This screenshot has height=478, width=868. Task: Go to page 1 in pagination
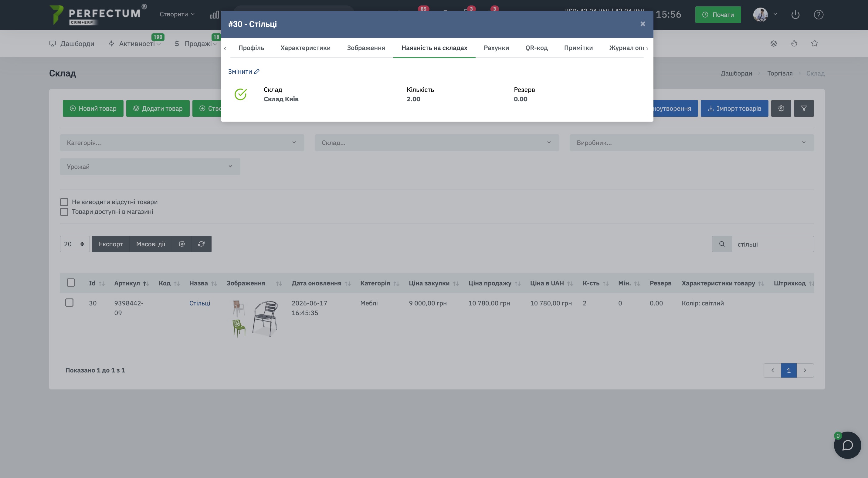(x=788, y=370)
